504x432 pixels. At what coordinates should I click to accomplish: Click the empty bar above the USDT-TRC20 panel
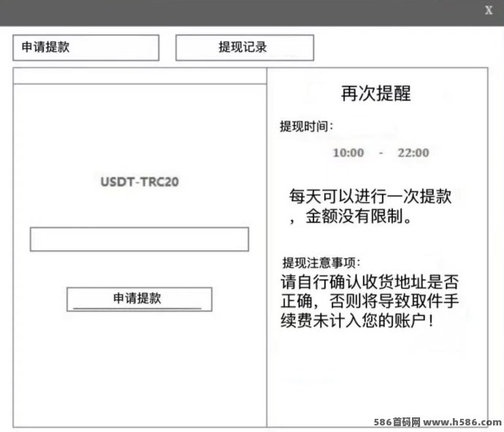(140, 76)
